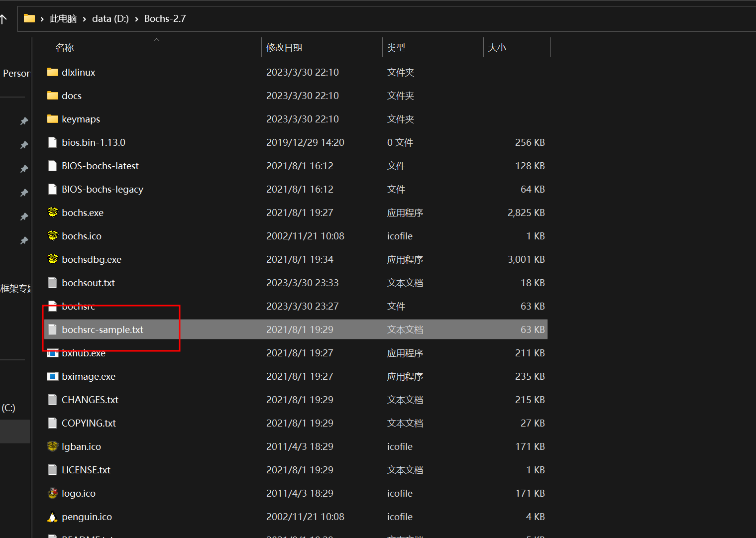Click the COPYING.txt document icon
Viewport: 756px width, 538px height.
click(52, 423)
